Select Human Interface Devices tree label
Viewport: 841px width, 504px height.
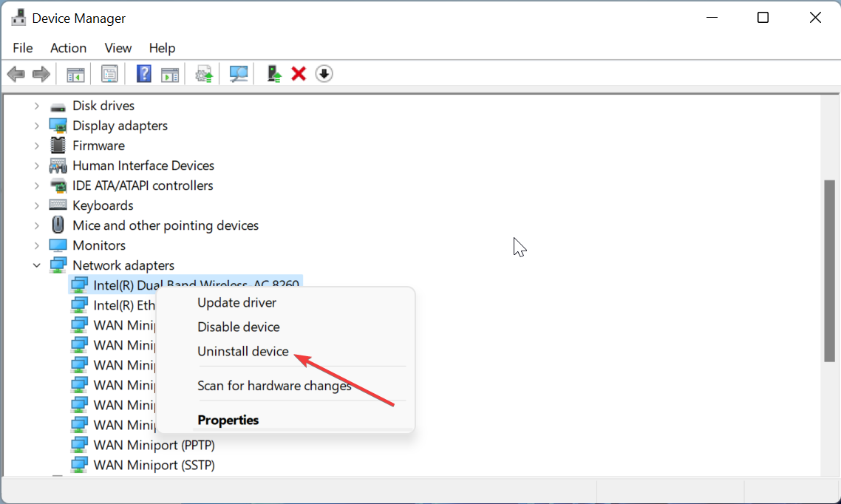click(x=143, y=165)
